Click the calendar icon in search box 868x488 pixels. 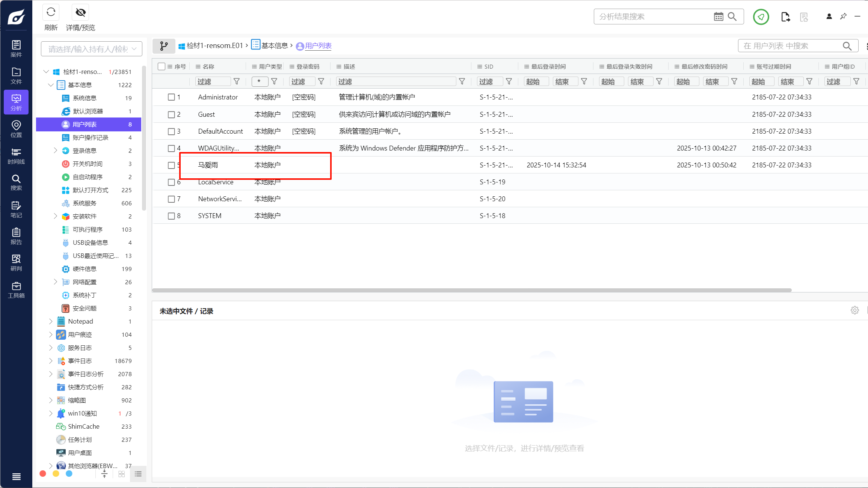pos(718,17)
